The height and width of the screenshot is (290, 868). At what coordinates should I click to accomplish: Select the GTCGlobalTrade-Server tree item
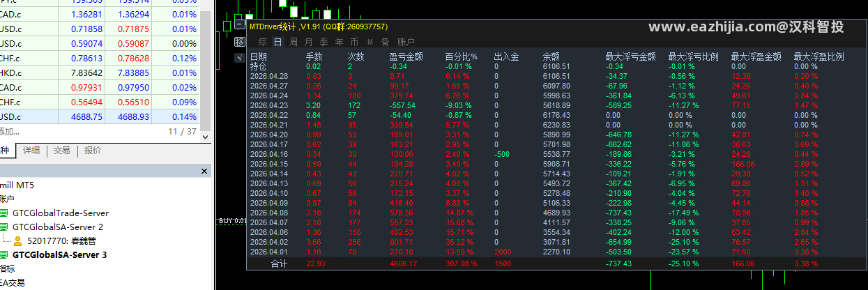(x=61, y=213)
